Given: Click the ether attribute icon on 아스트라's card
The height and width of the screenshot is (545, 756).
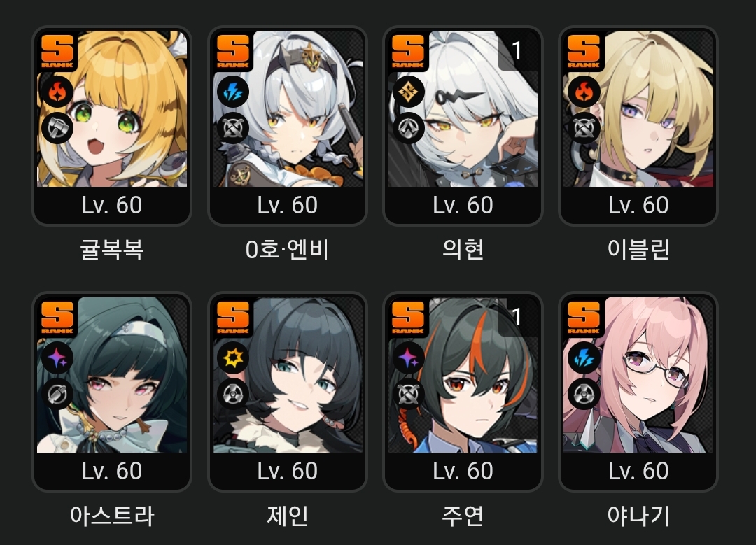Looking at the screenshot, I should click(57, 358).
